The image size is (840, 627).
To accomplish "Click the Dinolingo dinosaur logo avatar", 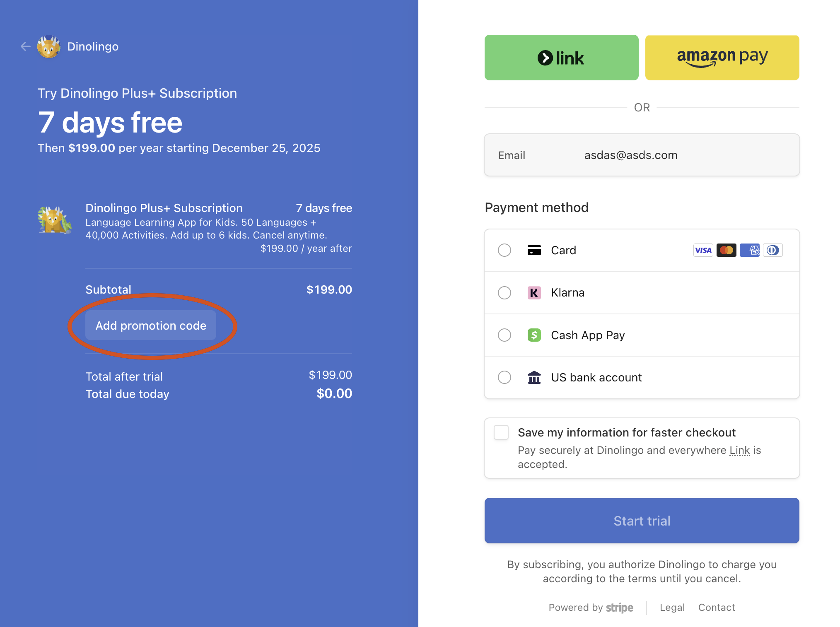I will (x=49, y=46).
